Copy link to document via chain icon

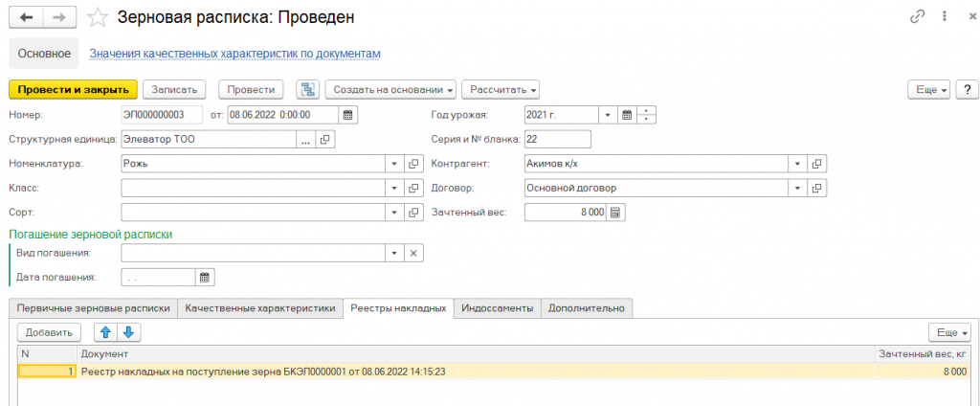coord(917,17)
